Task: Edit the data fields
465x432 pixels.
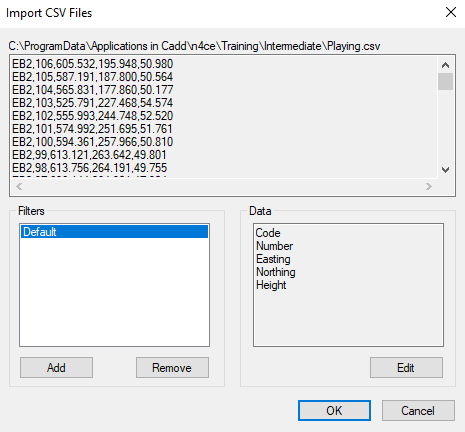Action: coord(406,368)
